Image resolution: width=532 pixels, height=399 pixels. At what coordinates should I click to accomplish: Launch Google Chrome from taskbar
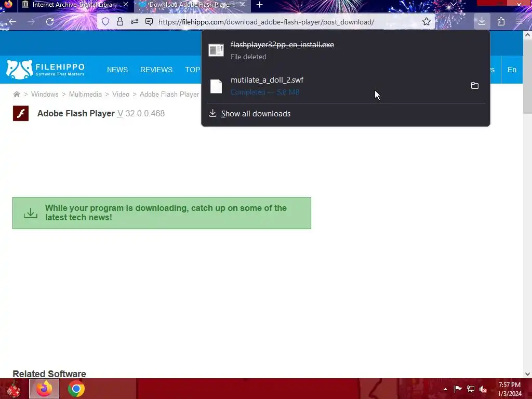[x=76, y=389]
